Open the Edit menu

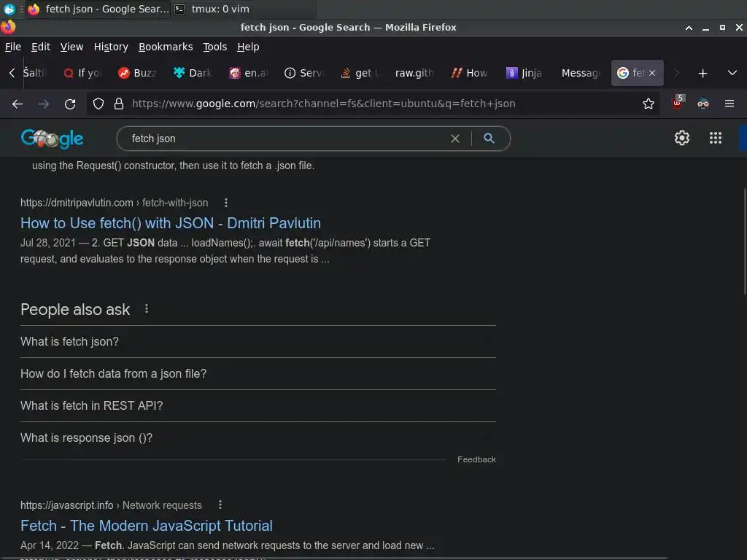coord(41,47)
